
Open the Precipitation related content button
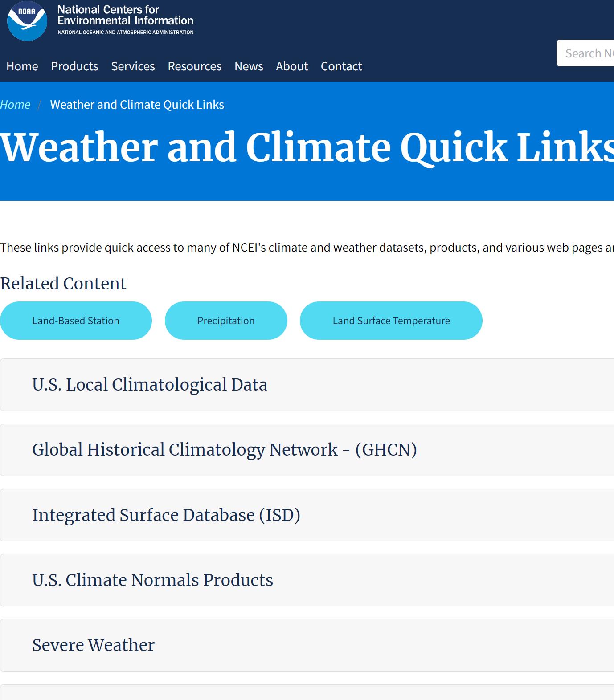click(226, 321)
